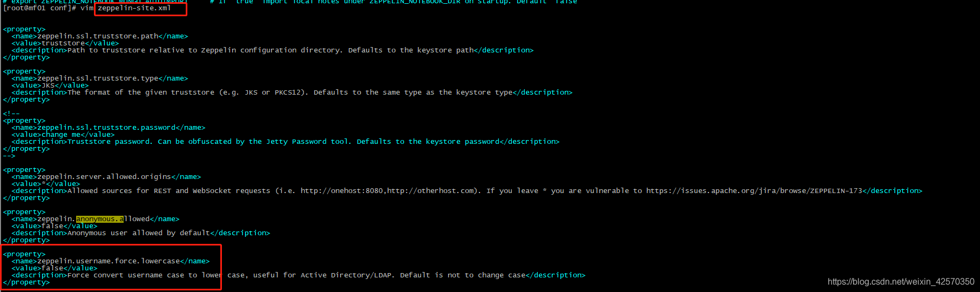The width and height of the screenshot is (980, 292).
Task: Select the zeppelin.server.allowed.origins property name
Action: (x=104, y=177)
